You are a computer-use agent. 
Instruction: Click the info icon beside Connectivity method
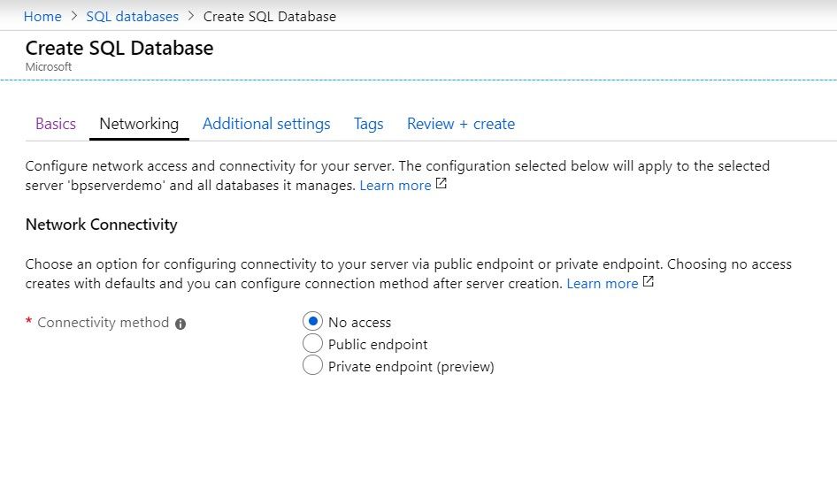click(x=180, y=324)
